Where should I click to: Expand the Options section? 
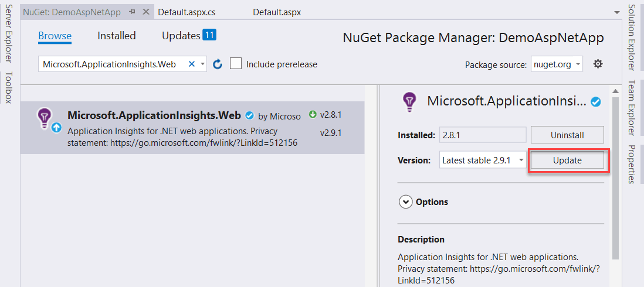[x=406, y=201]
